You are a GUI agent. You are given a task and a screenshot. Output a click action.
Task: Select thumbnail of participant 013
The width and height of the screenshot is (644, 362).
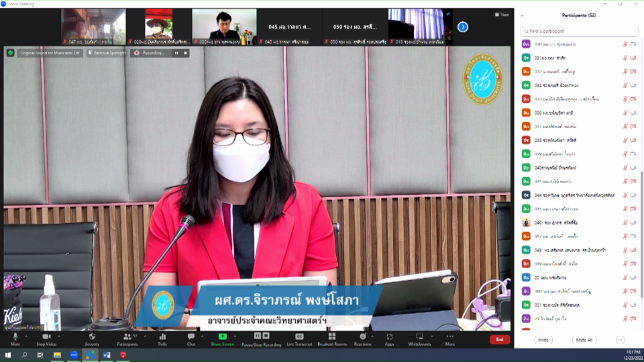click(420, 27)
